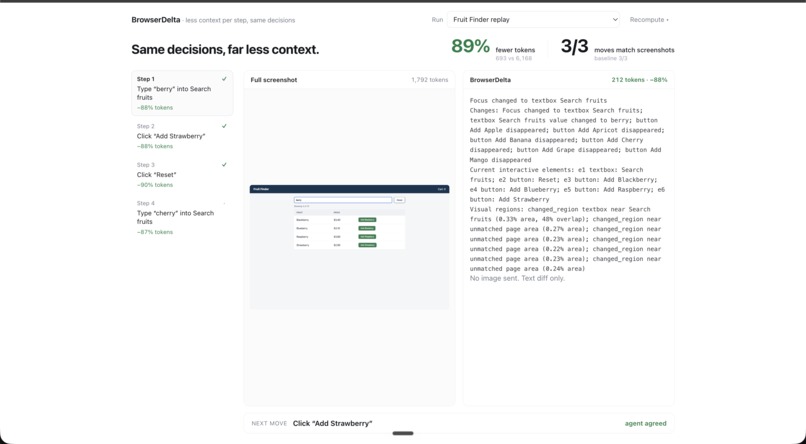Viewport: 806px width, 444px height.
Task: Click the 212 tokens −88% label
Action: tap(639, 80)
